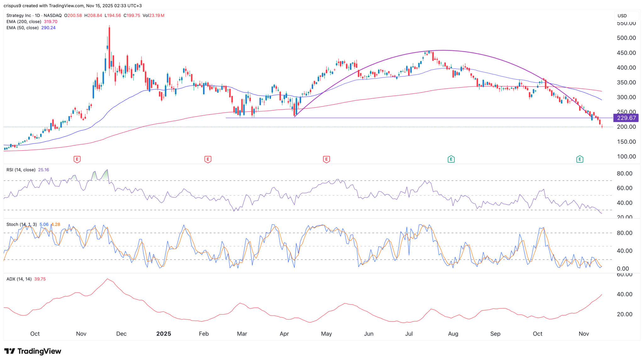Open the USD currency selector
The width and height of the screenshot is (644, 362).
623,16
